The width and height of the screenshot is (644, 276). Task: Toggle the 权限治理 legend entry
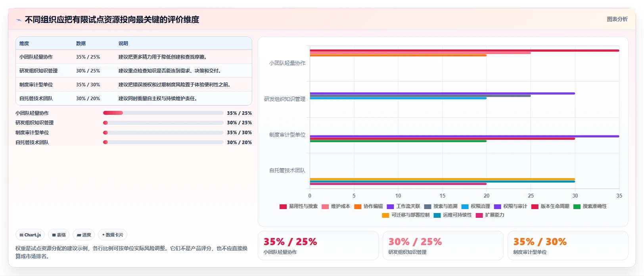tap(475, 206)
